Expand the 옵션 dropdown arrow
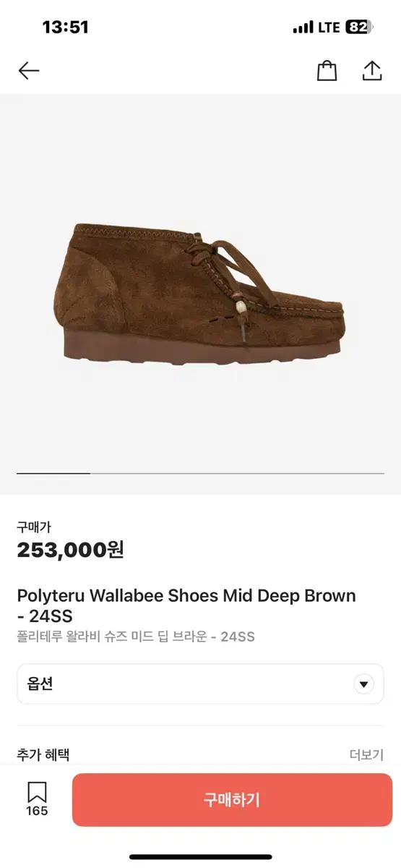Viewport: 401px width, 868px height. pyautogui.click(x=363, y=684)
